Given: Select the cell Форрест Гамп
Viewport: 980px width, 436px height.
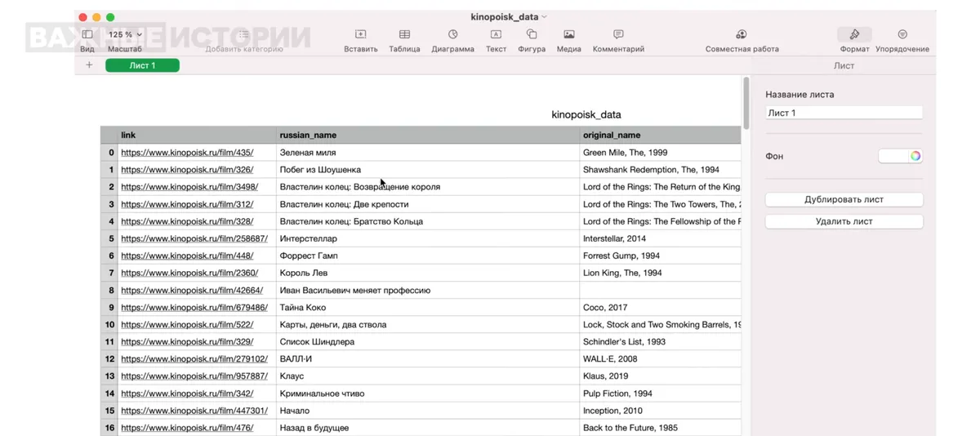Looking at the screenshot, I should coord(428,256).
